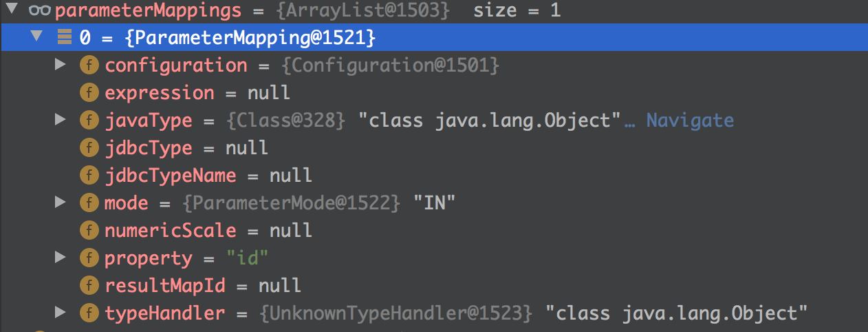The width and height of the screenshot is (868, 332).
Task: Click the field icon next to configuration
Action: click(x=89, y=65)
